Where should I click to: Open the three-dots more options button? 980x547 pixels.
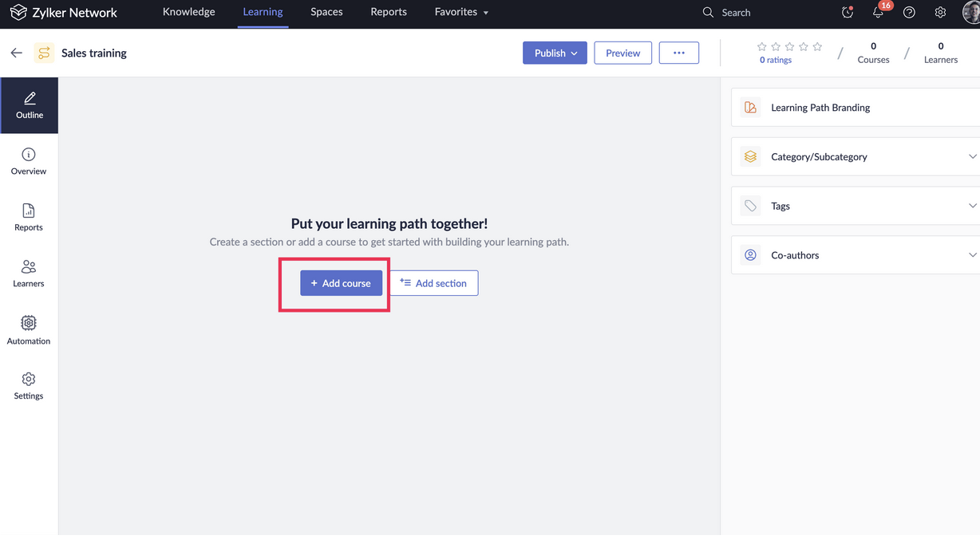[679, 53]
